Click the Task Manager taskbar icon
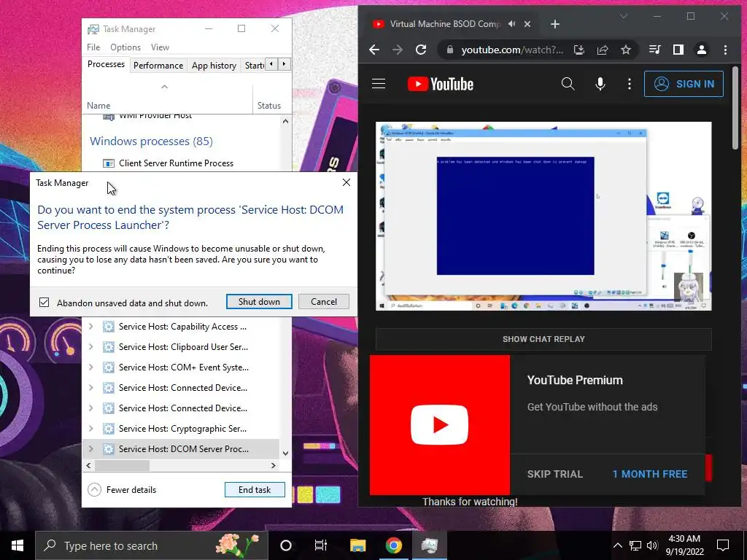Screen dimensions: 747x560 coord(430,545)
